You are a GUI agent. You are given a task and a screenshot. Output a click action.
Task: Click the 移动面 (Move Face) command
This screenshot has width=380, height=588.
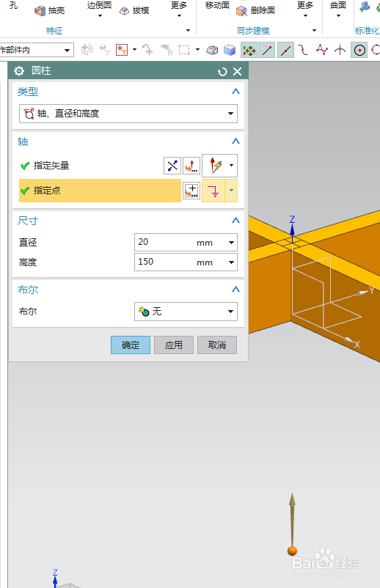217,5
